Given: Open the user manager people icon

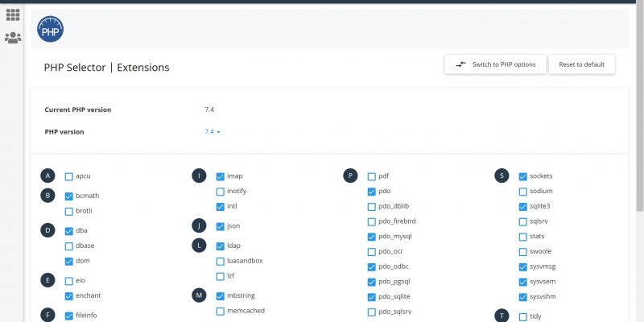Looking at the screenshot, I should 13,38.
